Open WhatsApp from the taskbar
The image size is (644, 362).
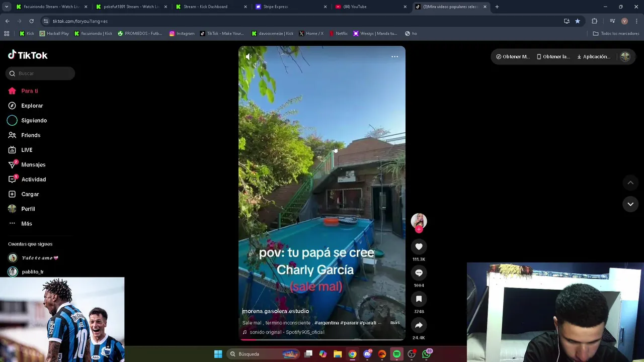pos(427,354)
